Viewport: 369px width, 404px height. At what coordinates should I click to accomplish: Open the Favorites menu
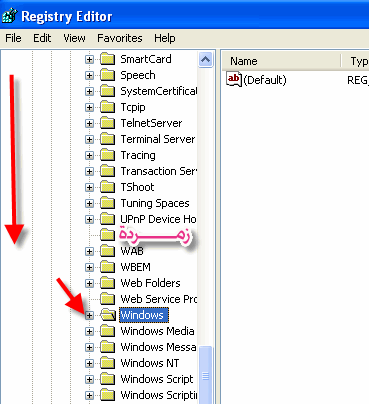pos(120,38)
